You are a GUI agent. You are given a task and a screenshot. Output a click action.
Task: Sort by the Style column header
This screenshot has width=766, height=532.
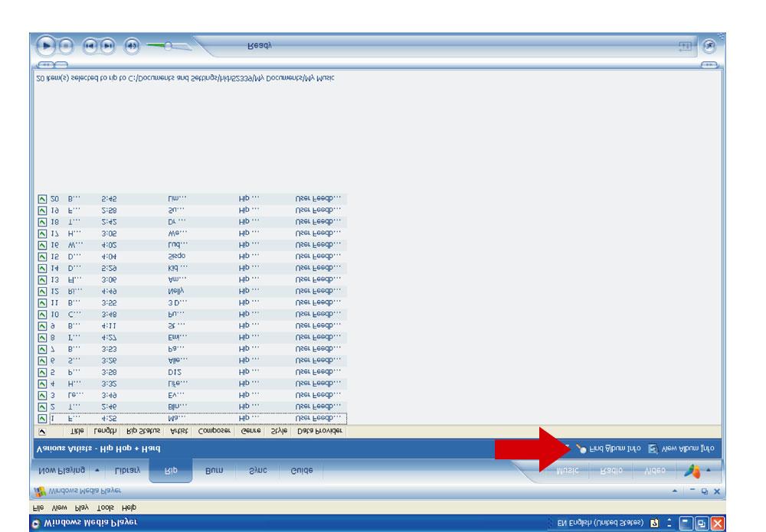279,432
